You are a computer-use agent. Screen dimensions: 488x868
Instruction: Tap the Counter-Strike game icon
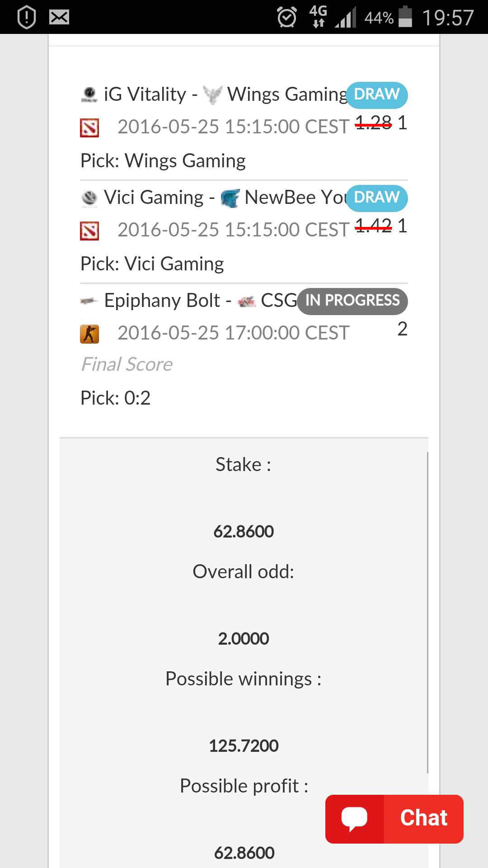(89, 334)
